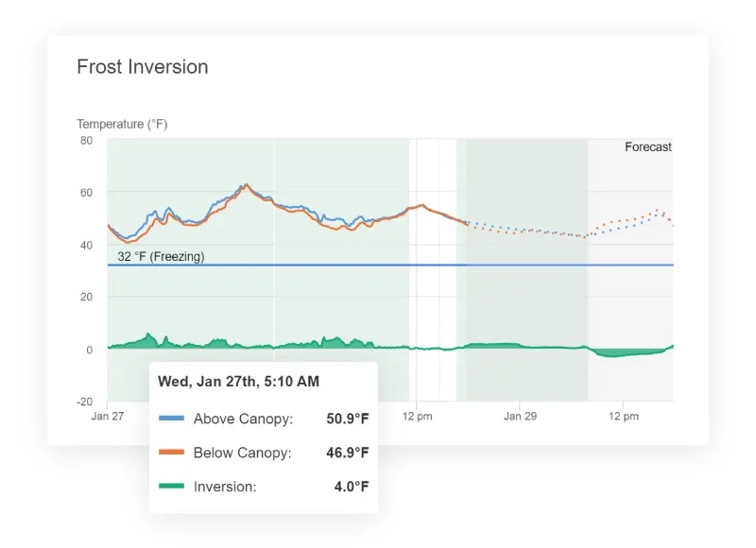Click the Jan 27 x-axis label
Image resolution: width=756 pixels, height=548 pixels.
(107, 416)
